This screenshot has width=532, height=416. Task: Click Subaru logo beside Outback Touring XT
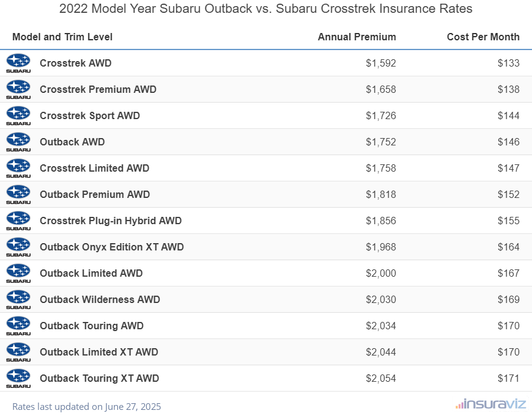coord(18,379)
